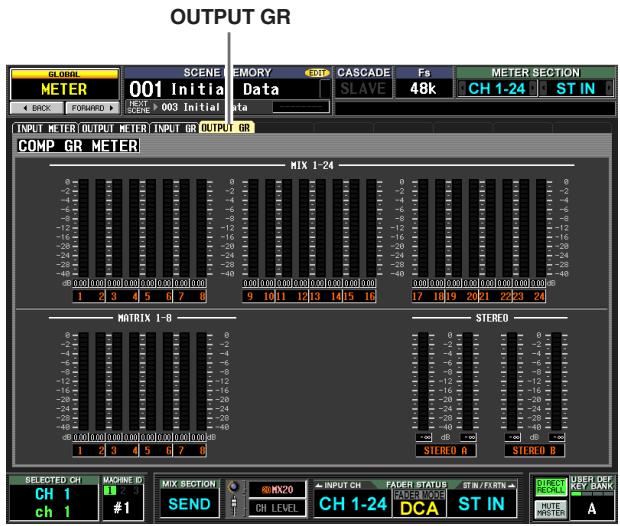Viewport: 620px width, 526px height.
Task: Click SEND in the MIX SECTION
Action: [x=189, y=504]
